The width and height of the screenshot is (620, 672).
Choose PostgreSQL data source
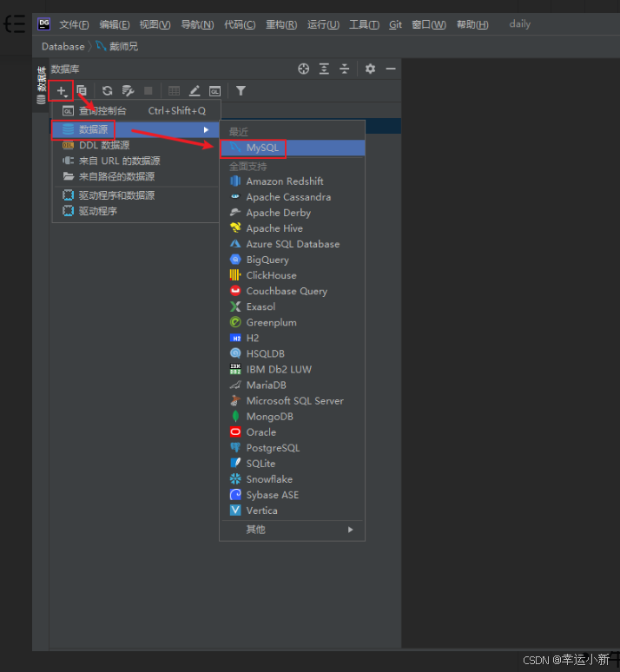pos(293,448)
